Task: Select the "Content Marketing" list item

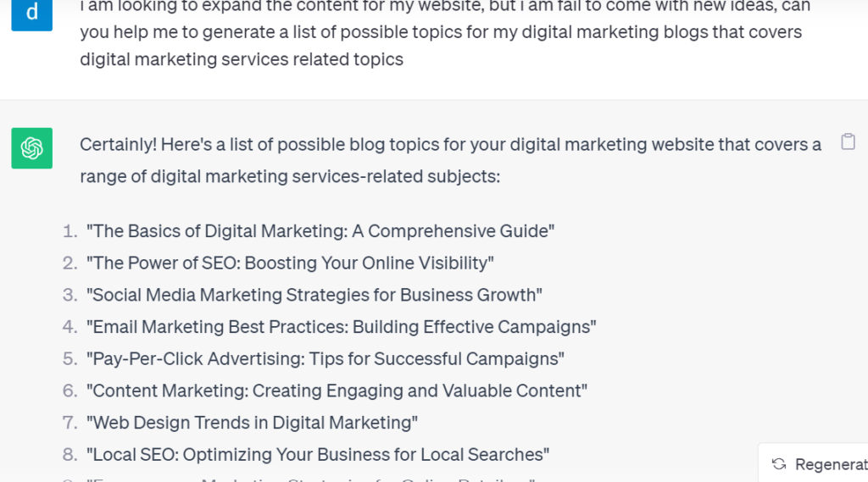Action: click(337, 391)
